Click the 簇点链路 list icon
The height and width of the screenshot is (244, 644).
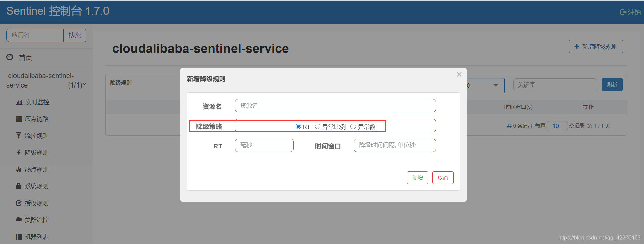(x=19, y=119)
